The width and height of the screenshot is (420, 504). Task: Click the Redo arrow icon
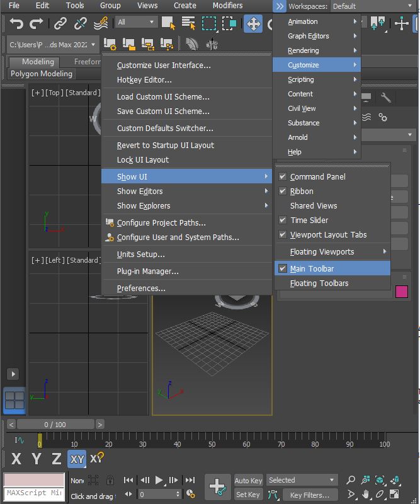pyautogui.click(x=36, y=23)
